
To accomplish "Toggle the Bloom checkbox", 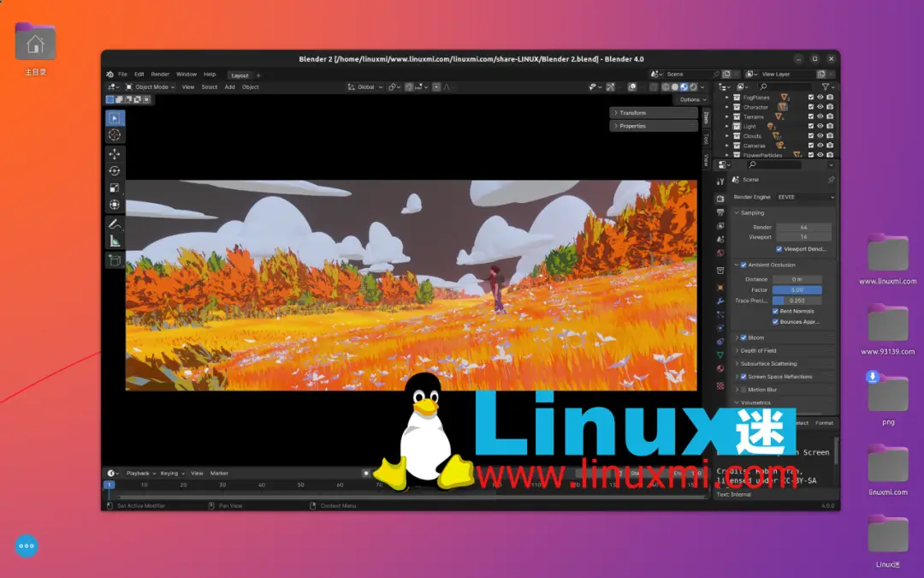I will [743, 338].
